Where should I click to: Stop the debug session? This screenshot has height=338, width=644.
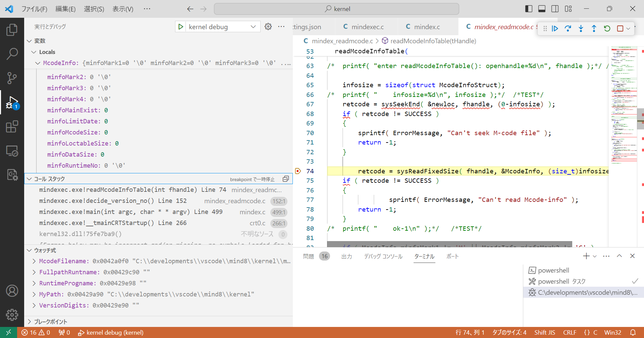click(620, 29)
